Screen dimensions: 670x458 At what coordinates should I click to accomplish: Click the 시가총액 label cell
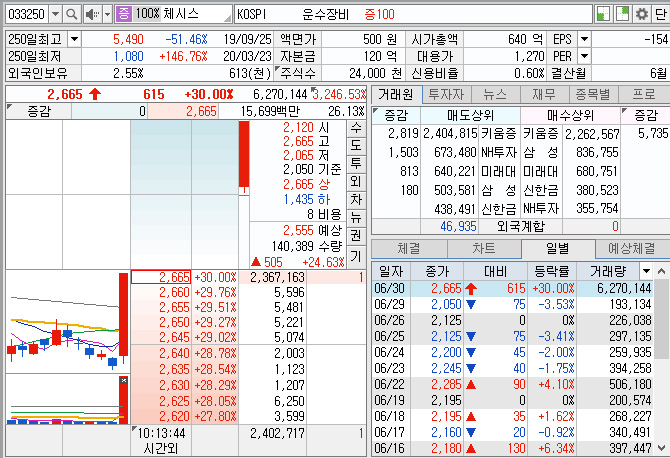click(434, 40)
